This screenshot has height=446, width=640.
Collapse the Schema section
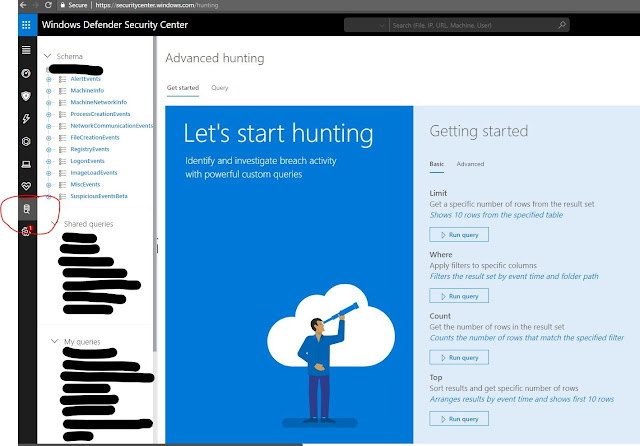[x=47, y=56]
